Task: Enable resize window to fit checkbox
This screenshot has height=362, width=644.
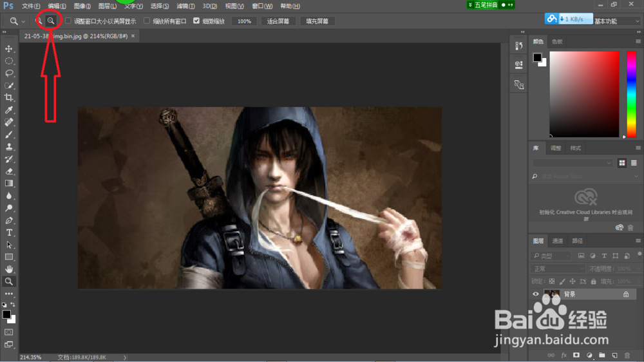Action: [68, 21]
